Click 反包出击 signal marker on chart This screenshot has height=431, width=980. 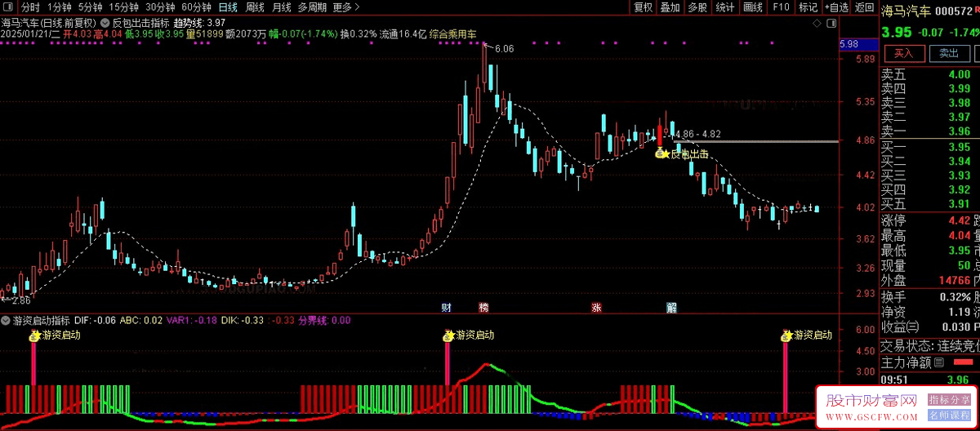point(681,153)
